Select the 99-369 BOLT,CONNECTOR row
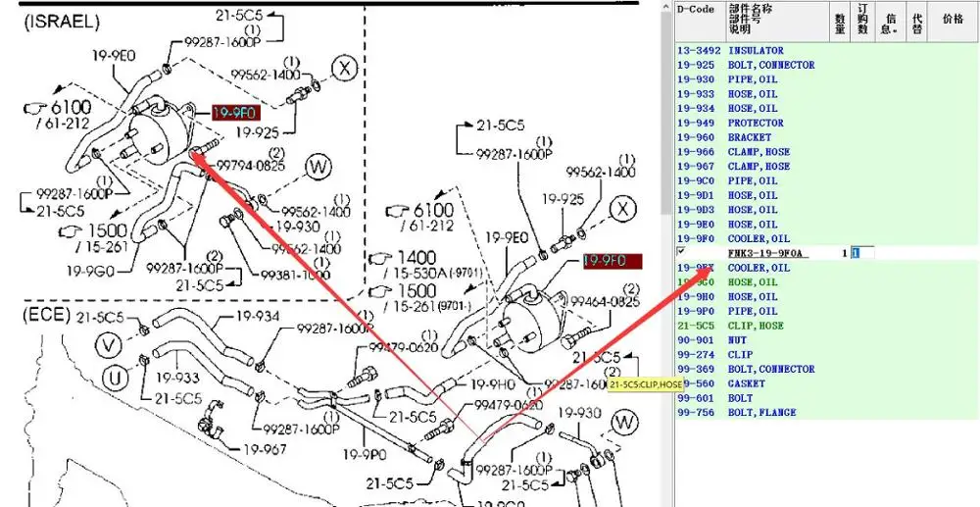Viewport: 980px width, 507px height. tap(825, 369)
